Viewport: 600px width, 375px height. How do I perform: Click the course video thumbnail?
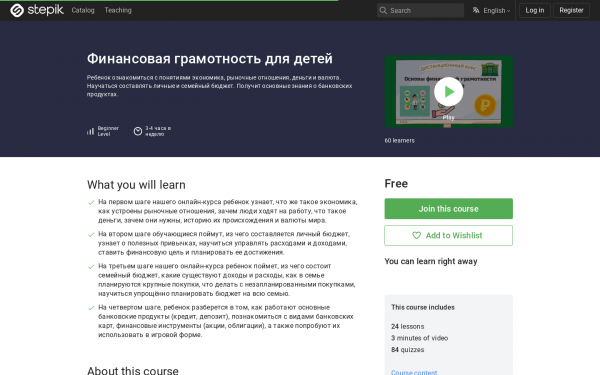[x=448, y=91]
